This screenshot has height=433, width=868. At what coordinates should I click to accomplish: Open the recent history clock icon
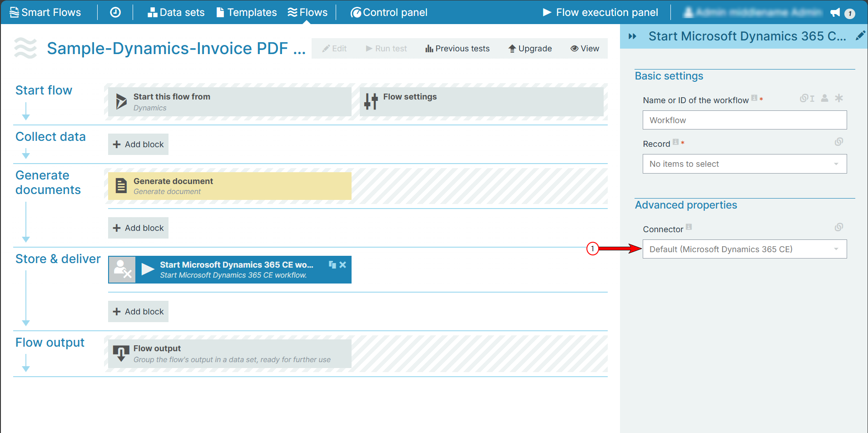click(115, 12)
